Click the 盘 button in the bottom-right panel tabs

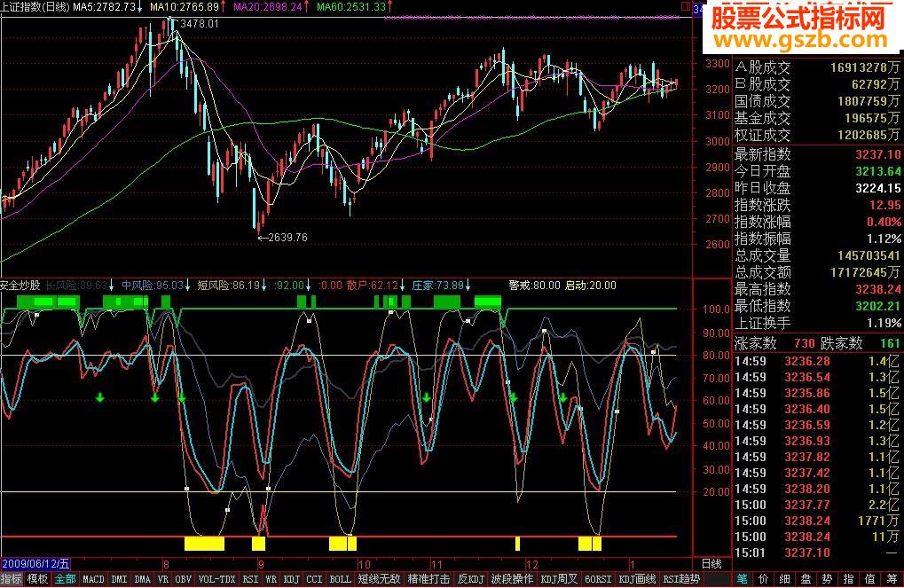[806, 579]
